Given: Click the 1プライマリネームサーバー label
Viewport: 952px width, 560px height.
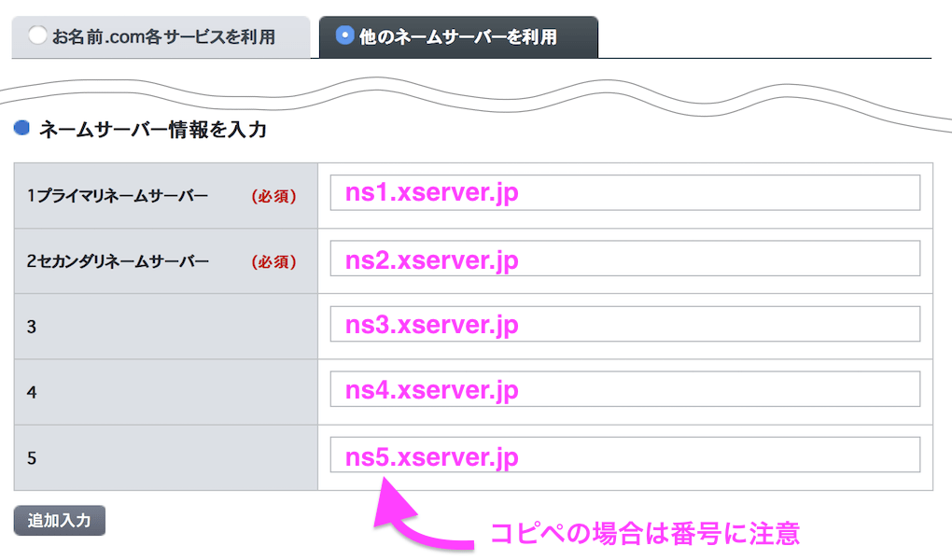Looking at the screenshot, I should click(x=118, y=196).
